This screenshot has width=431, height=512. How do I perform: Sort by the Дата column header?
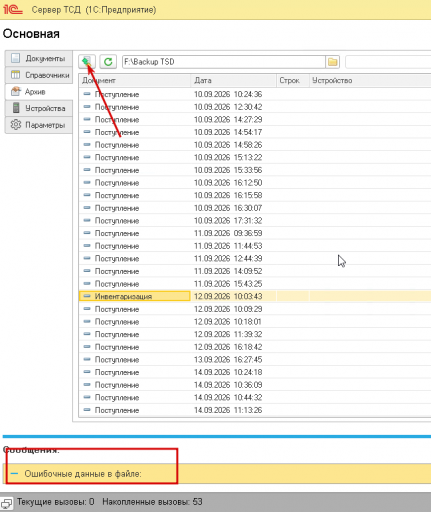pyautogui.click(x=234, y=81)
